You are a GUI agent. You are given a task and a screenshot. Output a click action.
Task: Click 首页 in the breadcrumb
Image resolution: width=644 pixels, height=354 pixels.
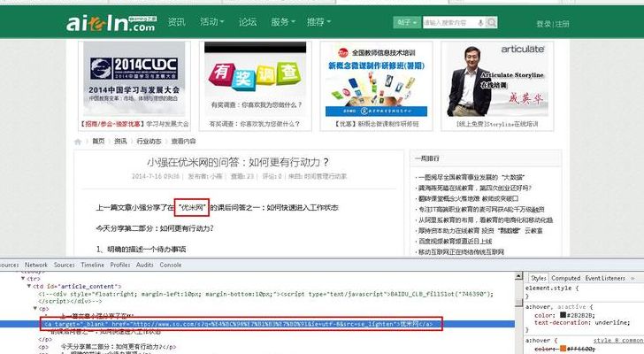(x=98, y=142)
